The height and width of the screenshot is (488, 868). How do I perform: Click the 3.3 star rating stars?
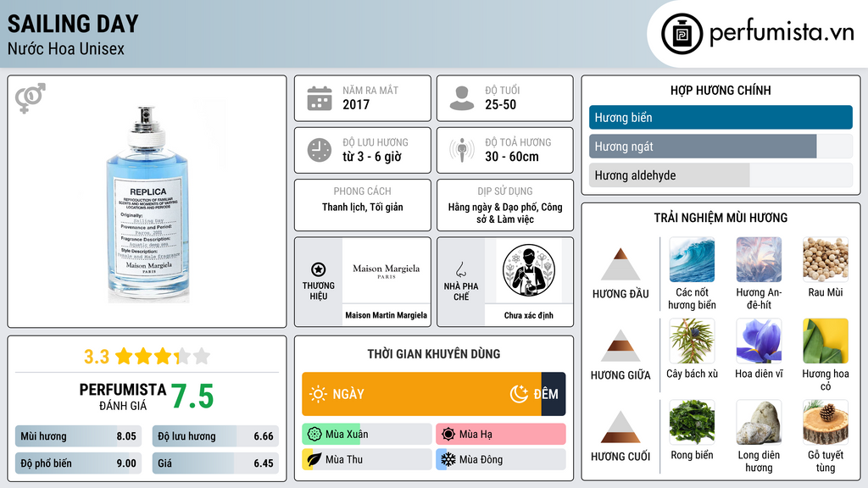(x=163, y=357)
